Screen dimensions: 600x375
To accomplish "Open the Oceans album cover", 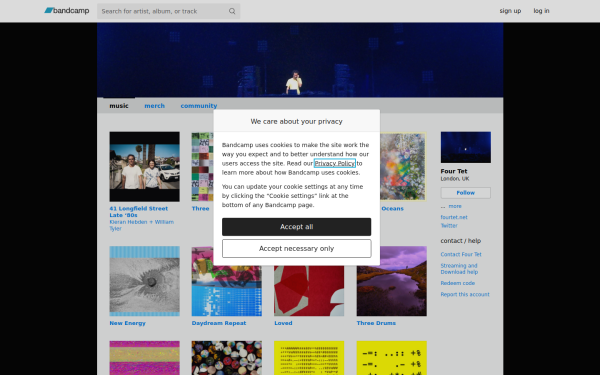I will pyautogui.click(x=403, y=166).
